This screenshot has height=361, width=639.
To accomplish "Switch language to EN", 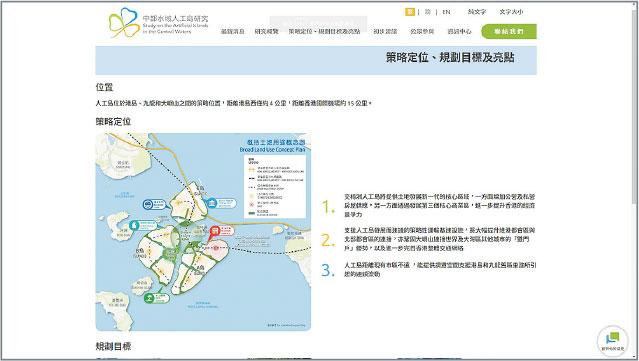I will (x=446, y=12).
